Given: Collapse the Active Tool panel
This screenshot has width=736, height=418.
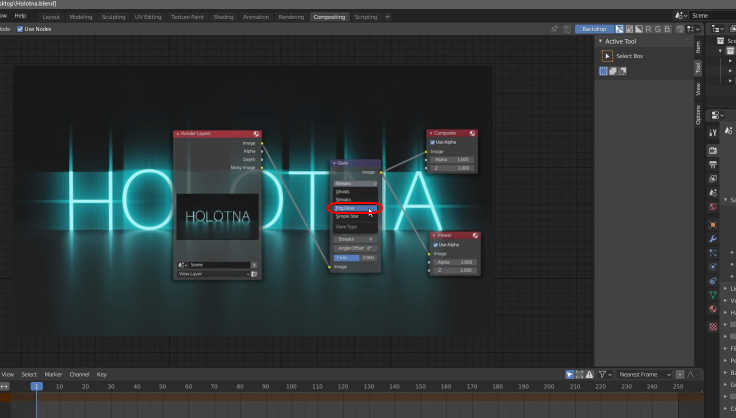Looking at the screenshot, I should 600,42.
